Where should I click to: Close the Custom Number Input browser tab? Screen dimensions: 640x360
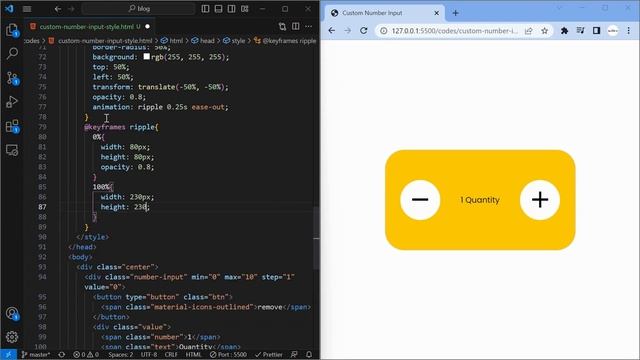[x=436, y=13]
